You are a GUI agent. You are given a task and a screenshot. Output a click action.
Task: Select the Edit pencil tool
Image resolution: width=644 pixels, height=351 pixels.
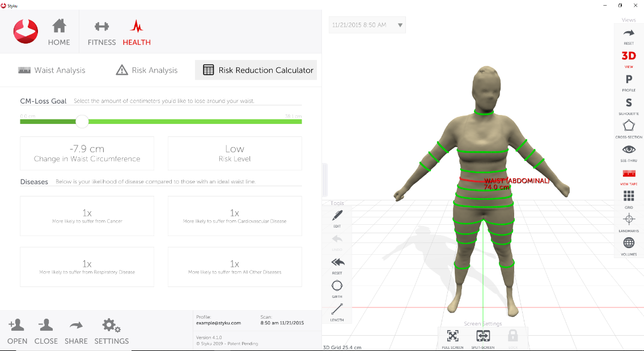(337, 217)
